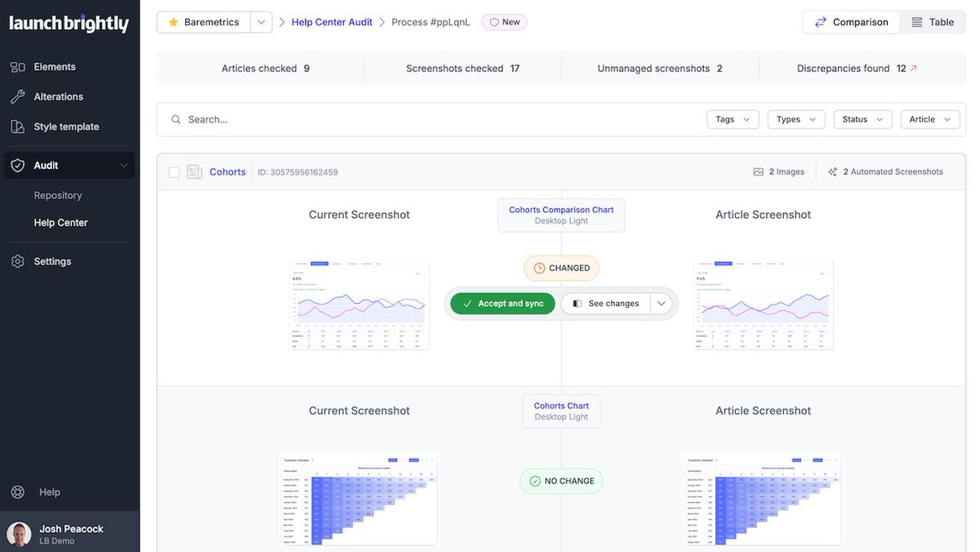Image resolution: width=980 pixels, height=552 pixels.
Task: Click the Cohorts article document icon
Action: point(194,171)
